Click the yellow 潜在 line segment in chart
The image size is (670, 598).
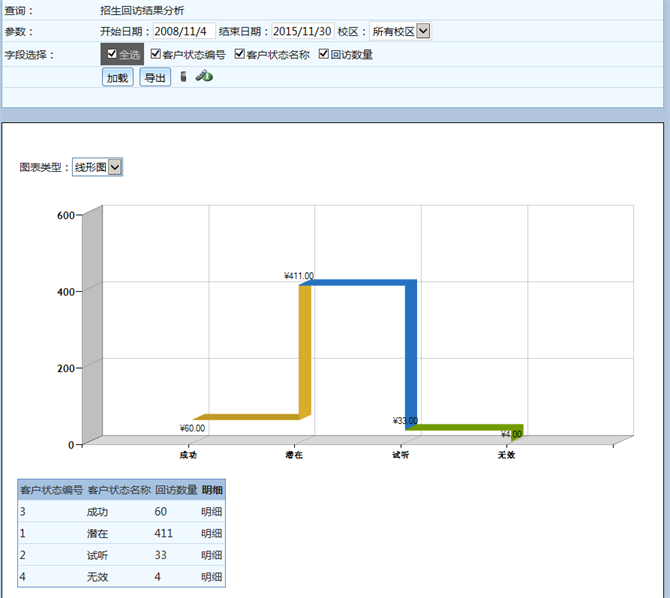point(305,350)
